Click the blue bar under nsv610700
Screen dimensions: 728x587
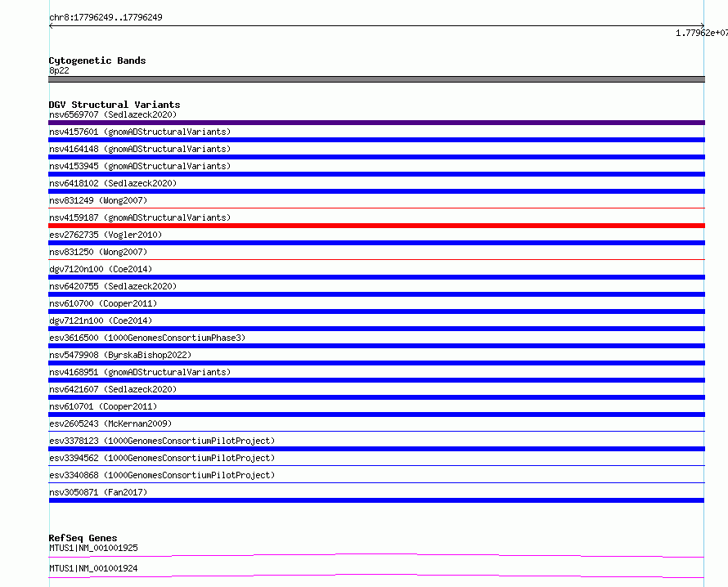(376, 311)
